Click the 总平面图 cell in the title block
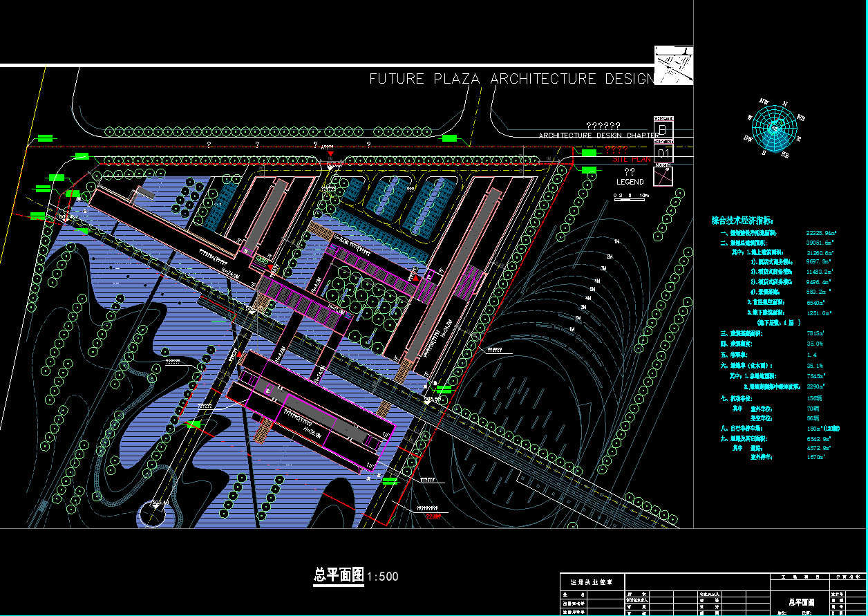The height and width of the screenshot is (616, 868). coord(800,602)
